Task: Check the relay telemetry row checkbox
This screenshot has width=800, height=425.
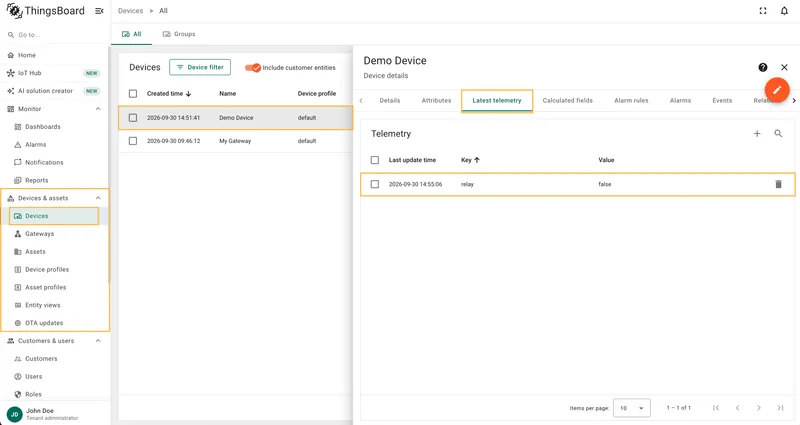Action: [x=374, y=184]
